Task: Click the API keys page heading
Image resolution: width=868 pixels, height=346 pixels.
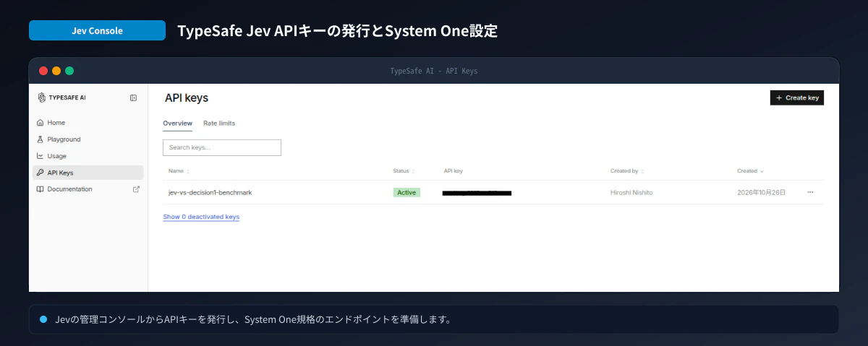Action: coord(187,98)
